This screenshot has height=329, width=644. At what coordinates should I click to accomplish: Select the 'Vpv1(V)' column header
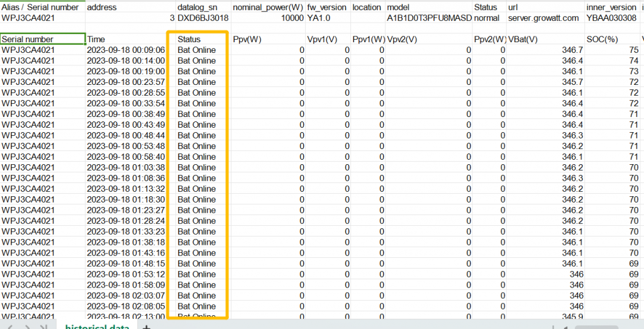[328, 40]
